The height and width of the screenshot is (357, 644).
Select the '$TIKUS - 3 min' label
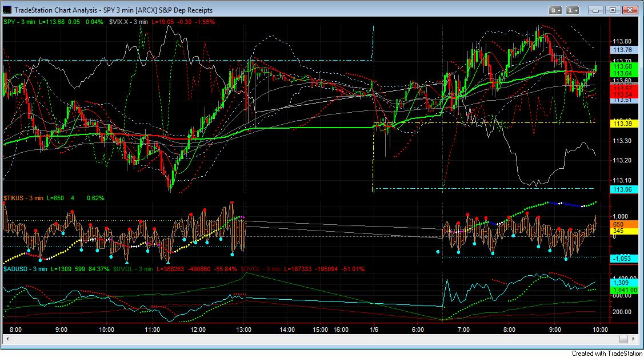[x=23, y=198]
